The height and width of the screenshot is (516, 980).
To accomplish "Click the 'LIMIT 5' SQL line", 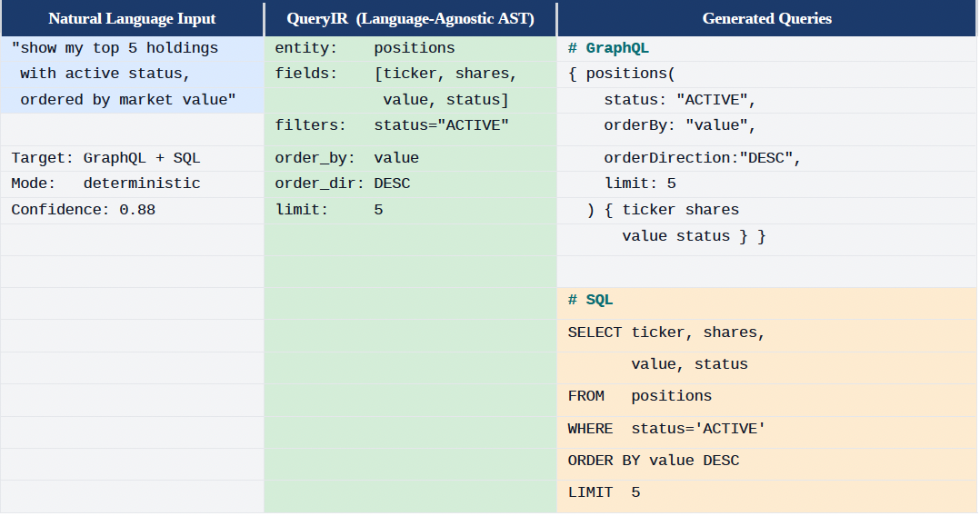I will pyautogui.click(x=604, y=493).
